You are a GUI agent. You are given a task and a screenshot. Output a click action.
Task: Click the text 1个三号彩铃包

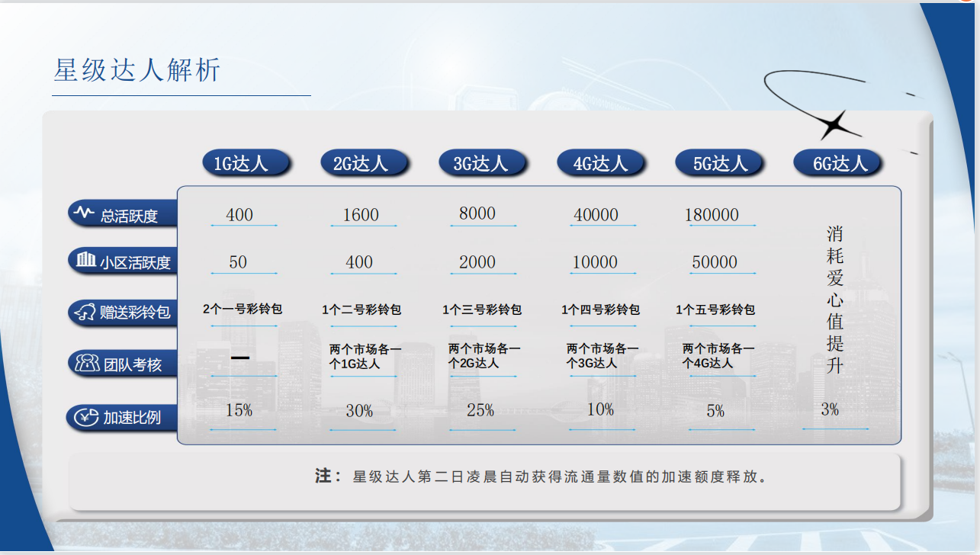click(482, 310)
